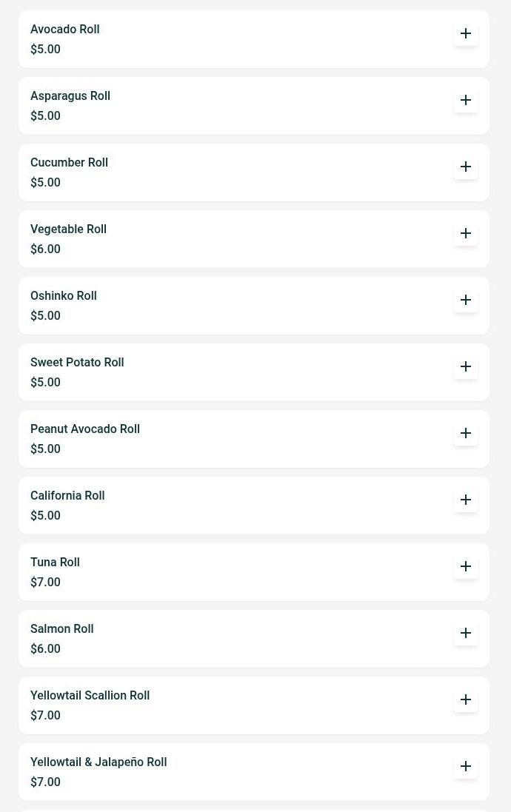Add Avocado Roll with plus icon
511x812 pixels.
(x=466, y=33)
